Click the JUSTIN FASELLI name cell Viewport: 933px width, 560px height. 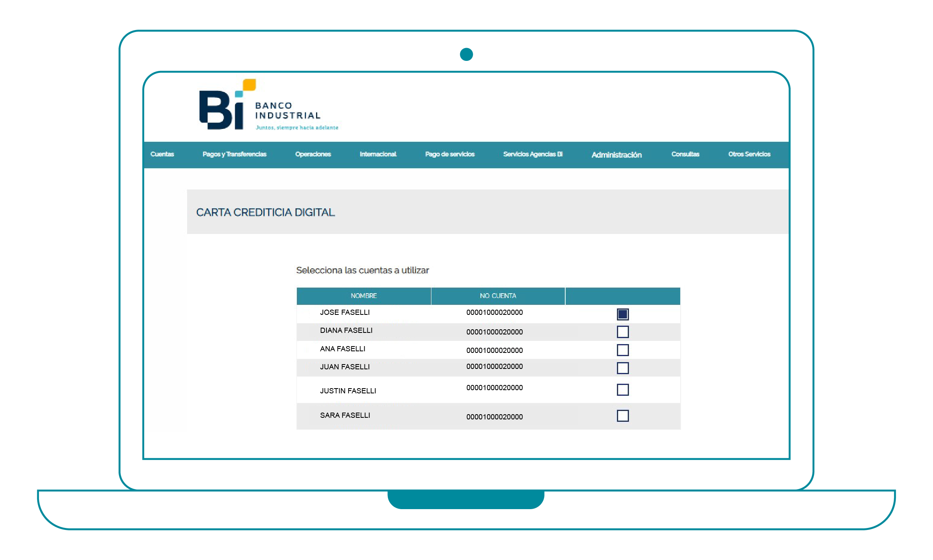point(348,391)
